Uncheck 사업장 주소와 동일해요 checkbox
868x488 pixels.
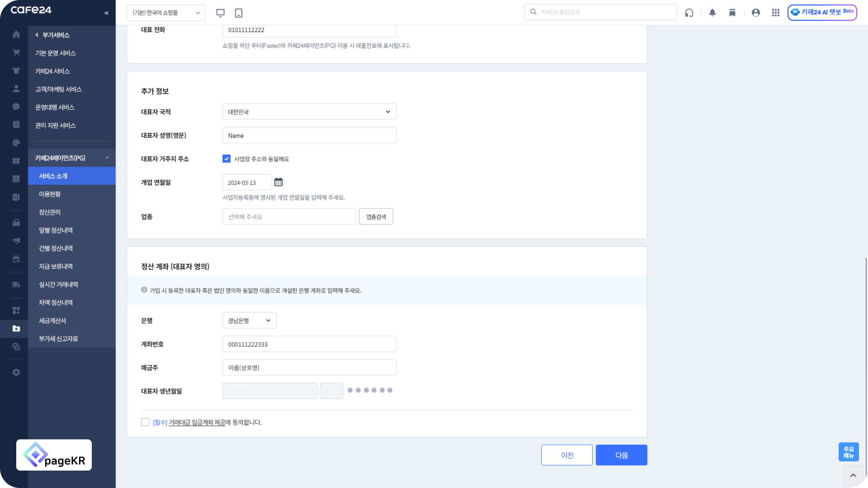(226, 159)
